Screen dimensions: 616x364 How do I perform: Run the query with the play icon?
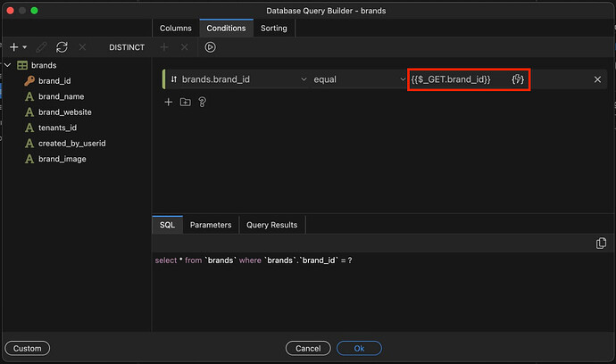tap(210, 47)
